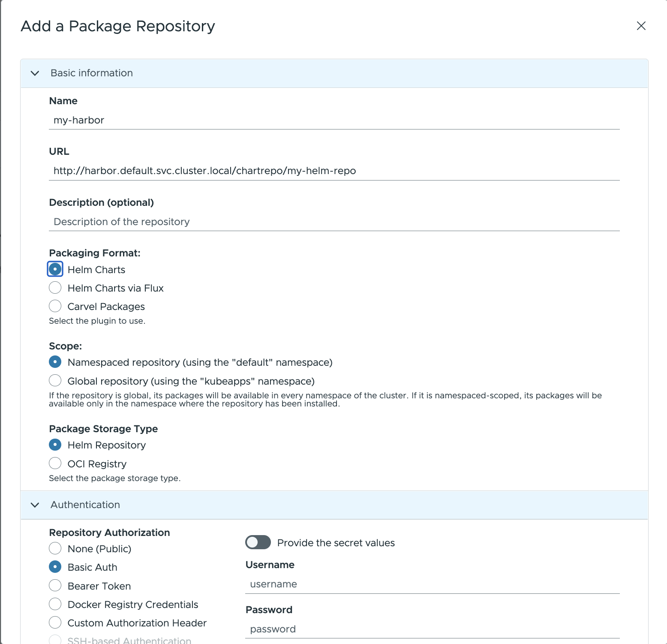Select Helm Charts via Flux format
Screen dimensions: 667x644
[x=55, y=288]
